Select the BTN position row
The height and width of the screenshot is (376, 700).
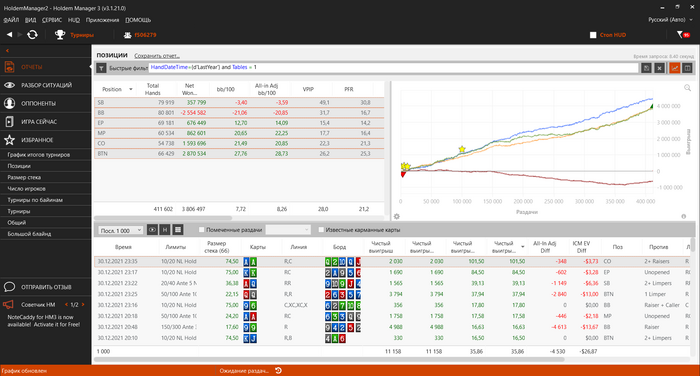(239, 154)
